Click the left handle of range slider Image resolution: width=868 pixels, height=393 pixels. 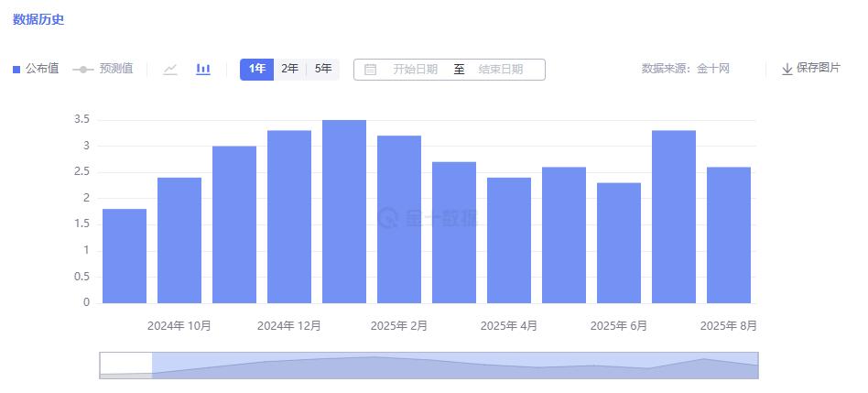pyautogui.click(x=152, y=365)
